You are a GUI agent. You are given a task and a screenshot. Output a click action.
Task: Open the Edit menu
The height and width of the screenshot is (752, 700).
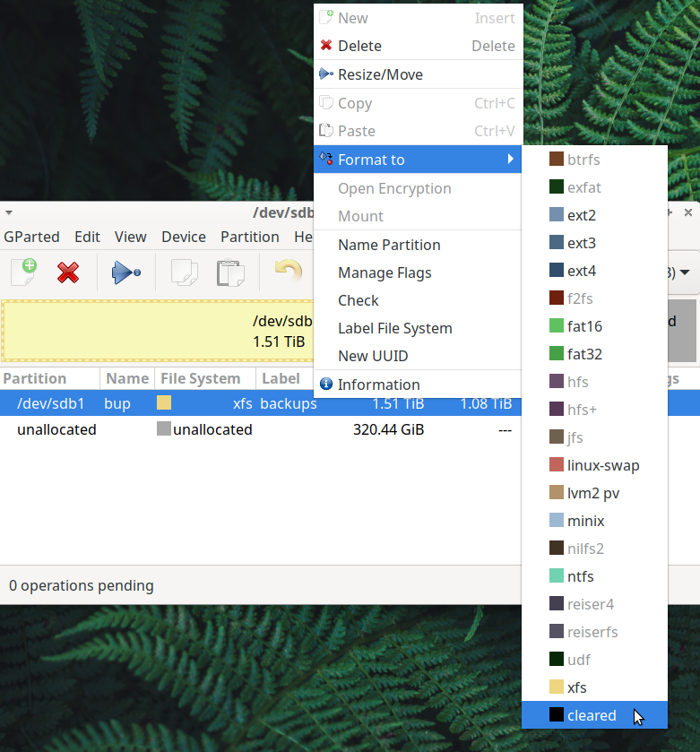[x=87, y=237]
